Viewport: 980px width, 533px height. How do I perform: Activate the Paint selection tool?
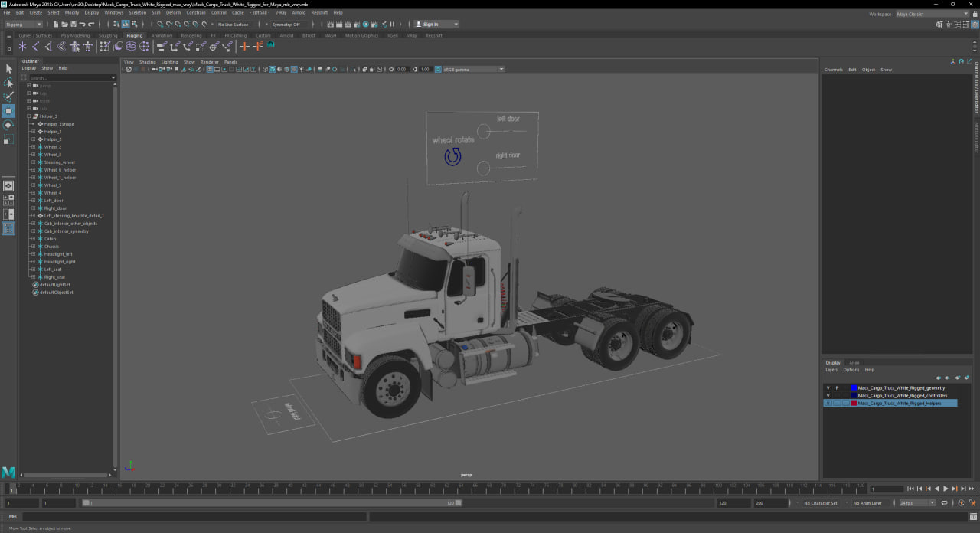(8, 96)
